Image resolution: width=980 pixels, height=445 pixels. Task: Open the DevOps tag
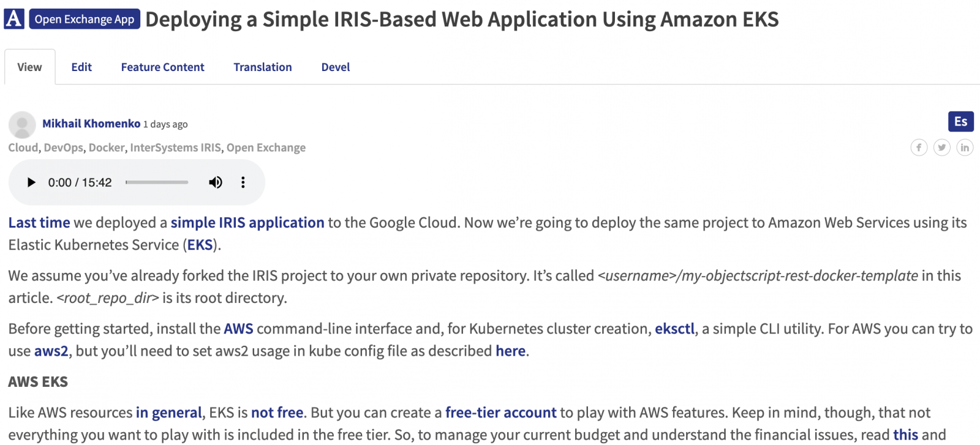pos(63,148)
